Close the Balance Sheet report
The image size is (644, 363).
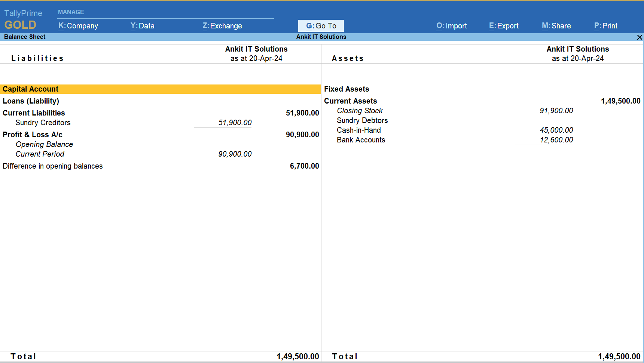pyautogui.click(x=640, y=37)
